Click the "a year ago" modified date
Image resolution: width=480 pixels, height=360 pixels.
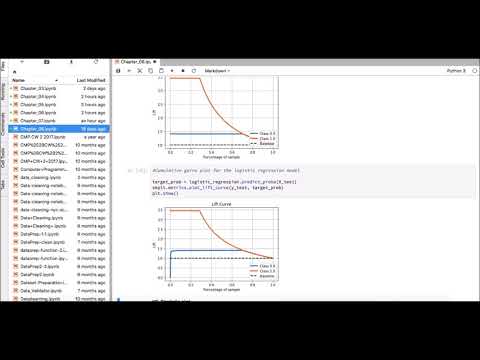click(95, 137)
